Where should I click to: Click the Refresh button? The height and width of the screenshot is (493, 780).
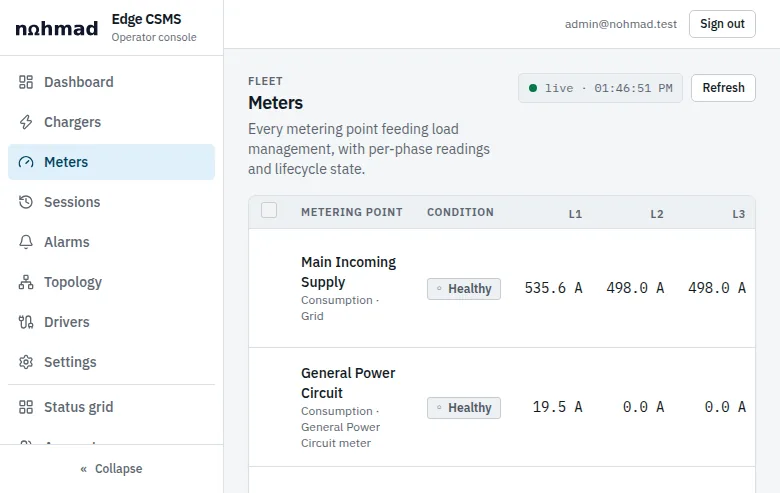(x=723, y=88)
